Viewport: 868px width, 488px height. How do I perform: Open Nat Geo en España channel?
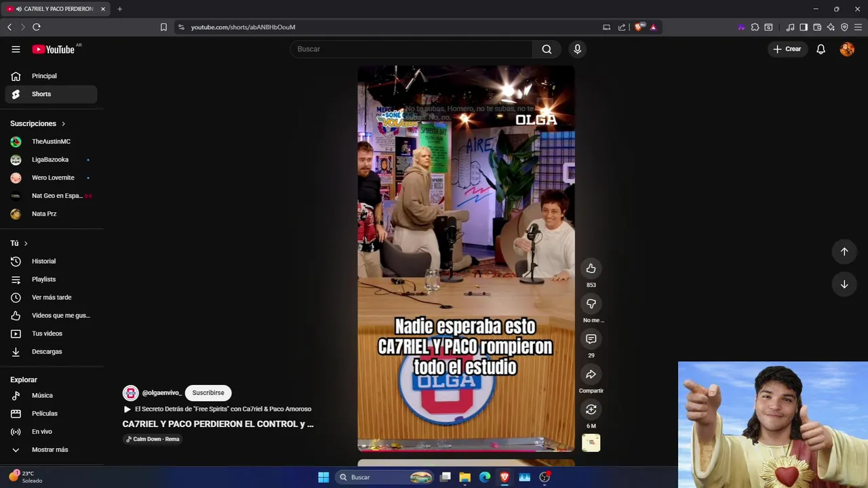click(x=51, y=196)
